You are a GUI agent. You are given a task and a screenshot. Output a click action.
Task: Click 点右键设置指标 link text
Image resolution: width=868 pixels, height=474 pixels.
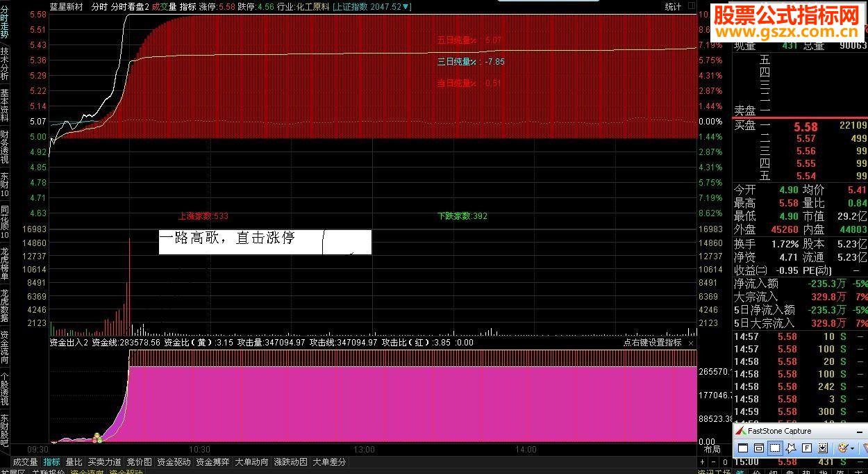point(652,343)
